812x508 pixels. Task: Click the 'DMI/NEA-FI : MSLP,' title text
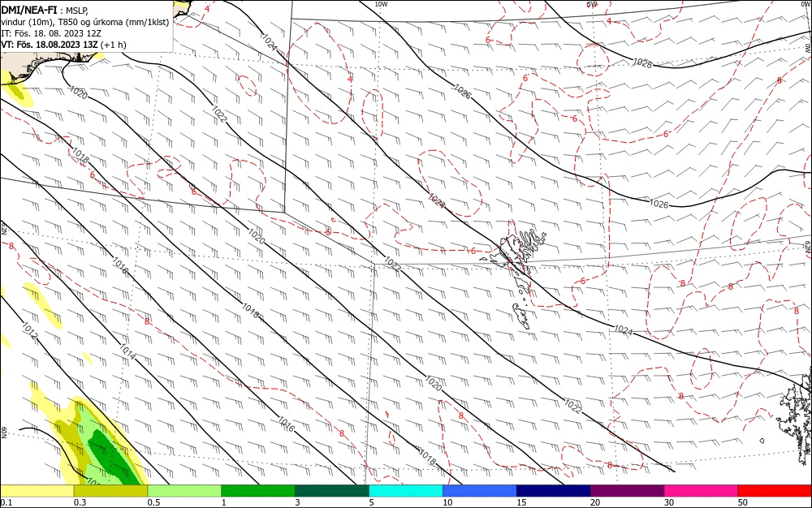pyautogui.click(x=45, y=9)
